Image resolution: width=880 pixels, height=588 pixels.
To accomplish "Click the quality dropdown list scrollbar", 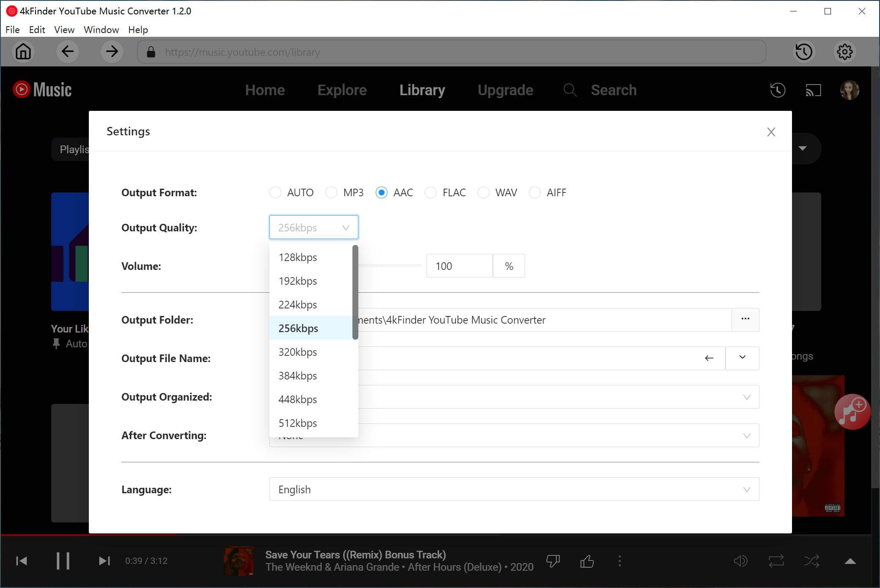I will (x=355, y=292).
